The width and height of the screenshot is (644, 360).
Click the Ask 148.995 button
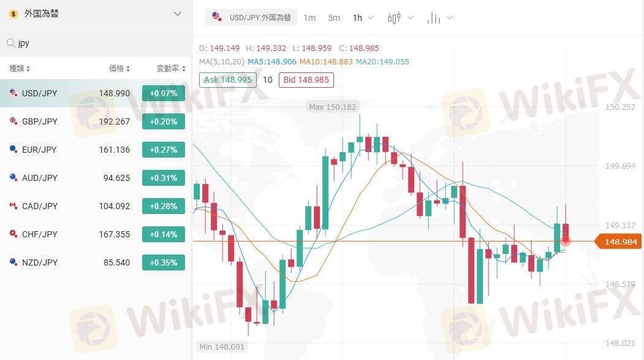pyautogui.click(x=228, y=80)
